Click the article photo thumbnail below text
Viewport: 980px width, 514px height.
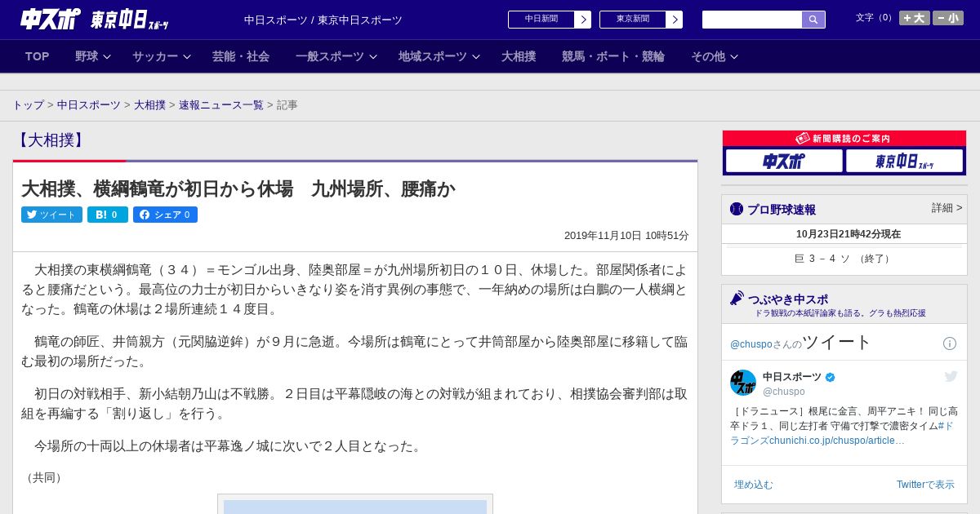pos(355,504)
